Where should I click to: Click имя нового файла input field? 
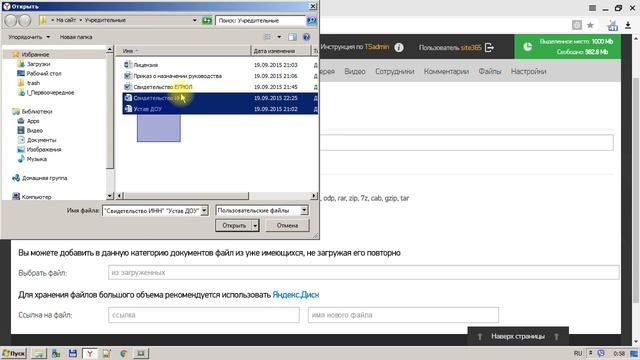[403, 315]
